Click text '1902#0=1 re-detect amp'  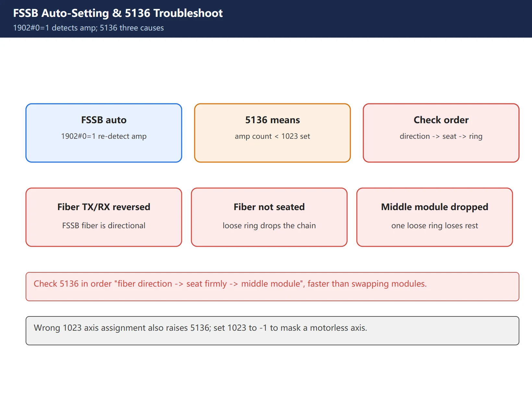tap(104, 136)
